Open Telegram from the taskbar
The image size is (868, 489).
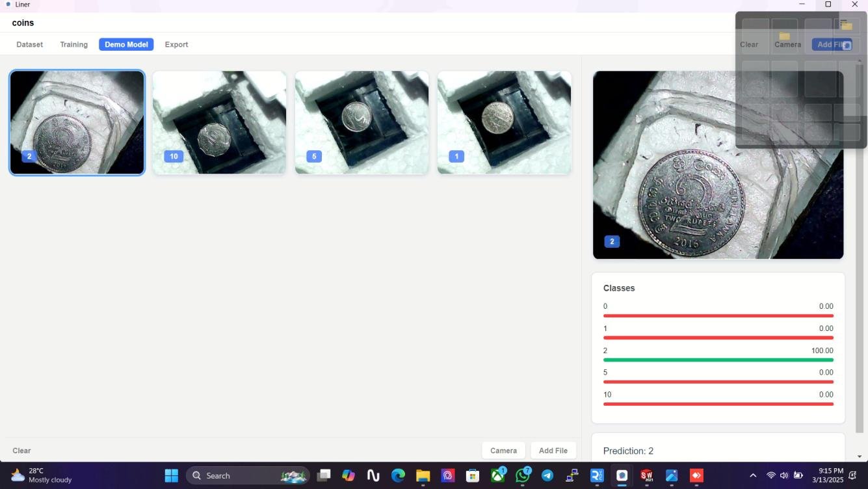coord(547,475)
